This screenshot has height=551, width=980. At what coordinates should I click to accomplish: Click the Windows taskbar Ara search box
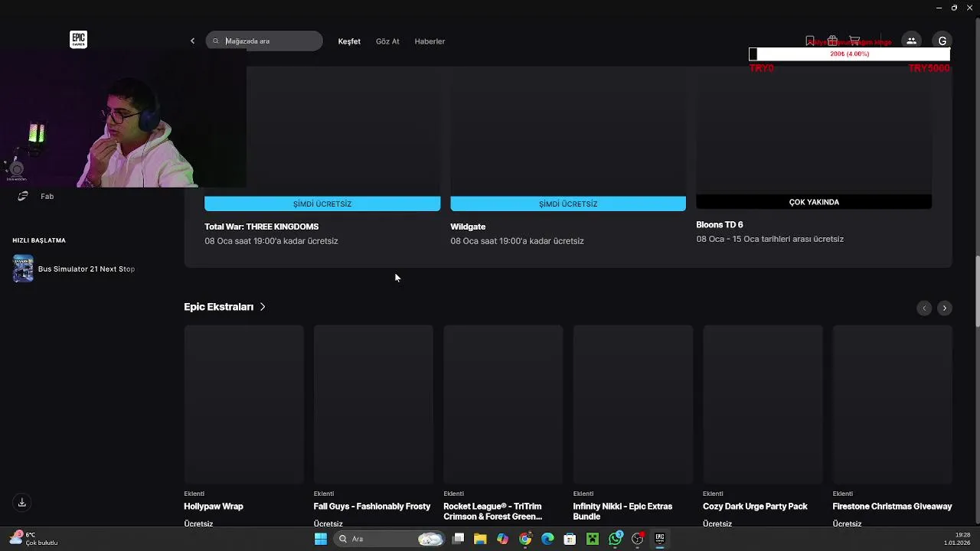coord(390,539)
